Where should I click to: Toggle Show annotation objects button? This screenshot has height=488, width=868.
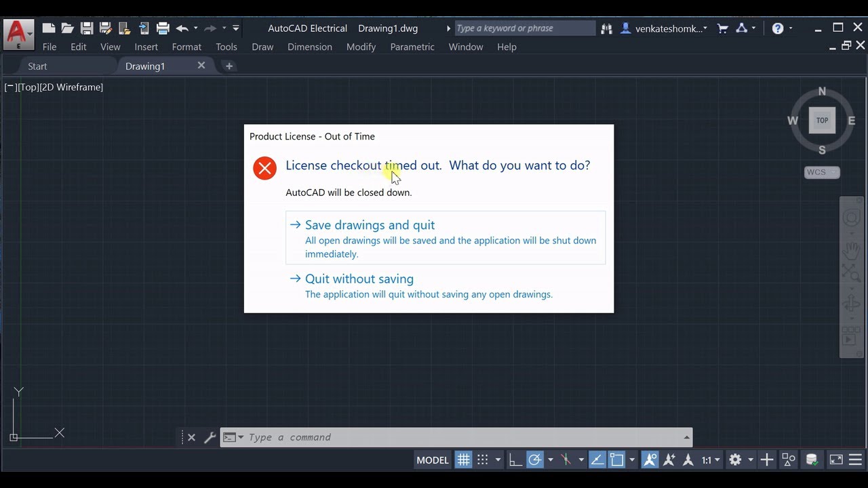[x=650, y=460]
